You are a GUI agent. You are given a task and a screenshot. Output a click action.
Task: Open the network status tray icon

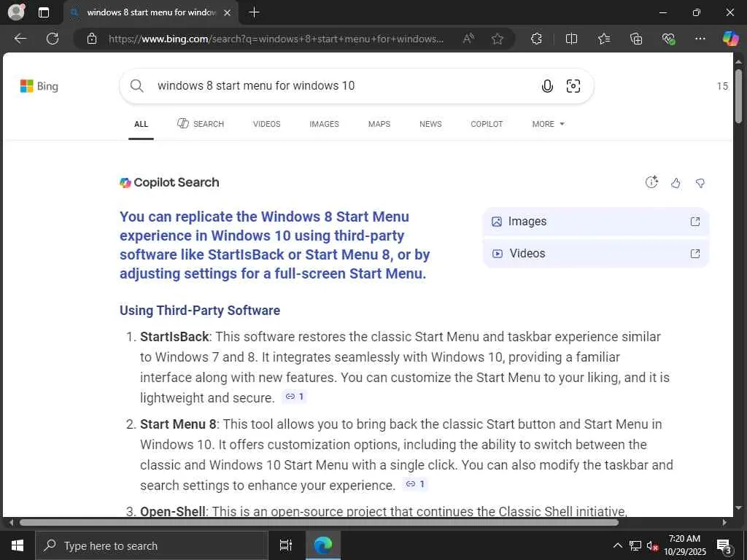635,545
